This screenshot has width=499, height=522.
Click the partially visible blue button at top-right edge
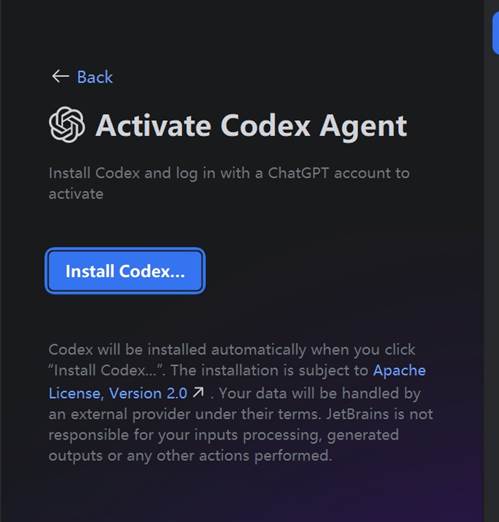[495, 33]
